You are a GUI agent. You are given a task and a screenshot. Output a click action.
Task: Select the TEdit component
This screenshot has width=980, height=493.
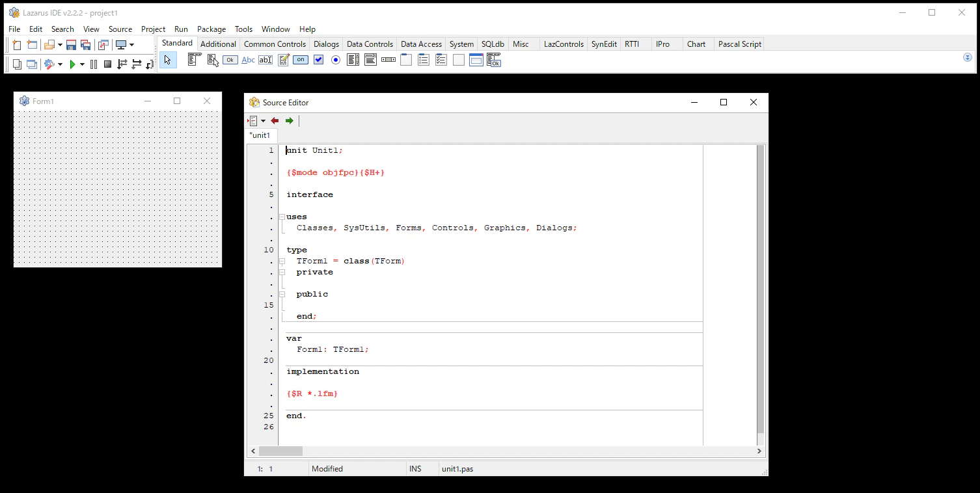click(265, 60)
